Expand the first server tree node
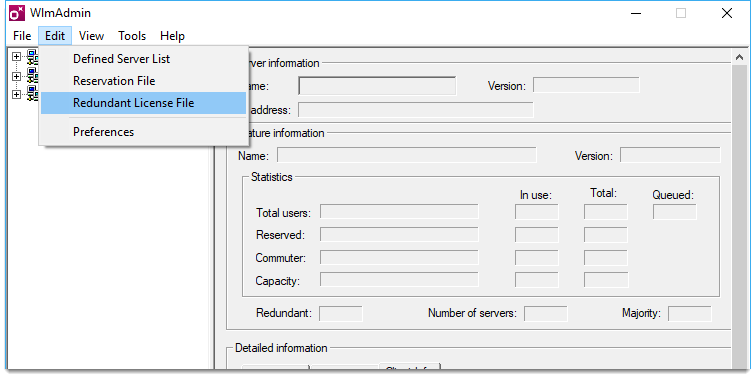This screenshot has width=756, height=379. pyautogui.click(x=16, y=56)
